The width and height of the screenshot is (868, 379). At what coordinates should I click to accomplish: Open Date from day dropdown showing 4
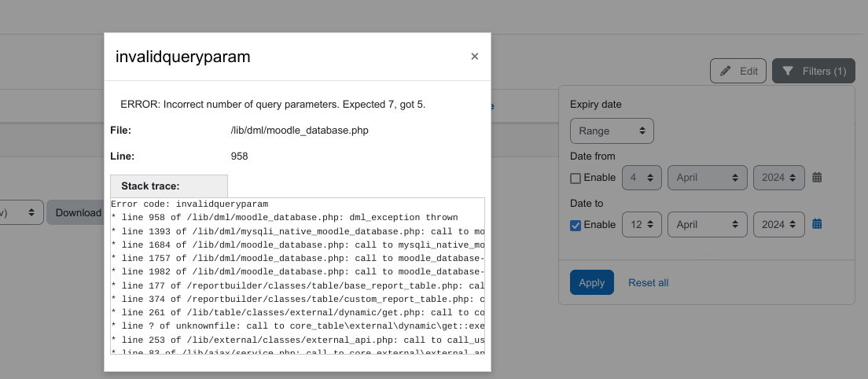click(x=642, y=178)
